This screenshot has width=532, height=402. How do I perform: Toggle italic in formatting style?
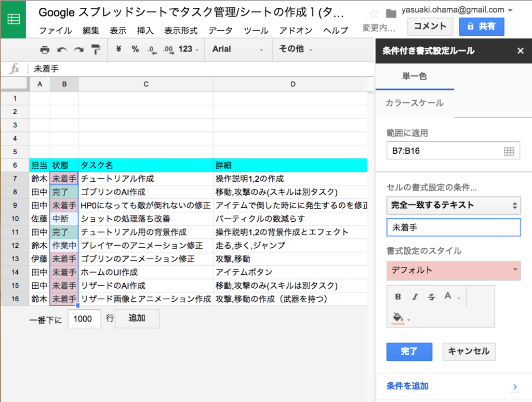point(415,297)
